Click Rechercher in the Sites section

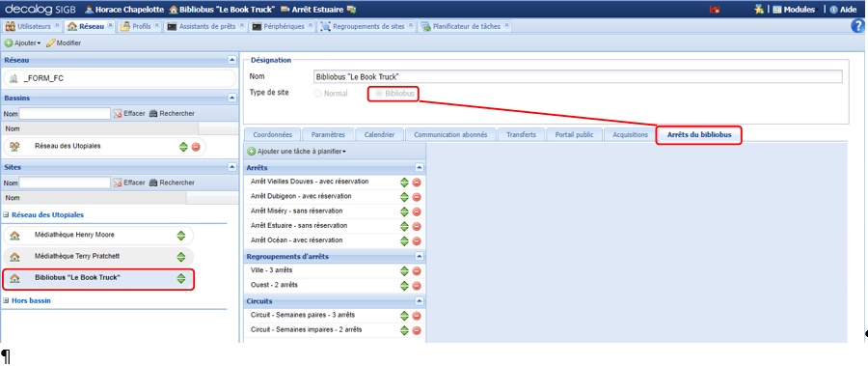(173, 183)
